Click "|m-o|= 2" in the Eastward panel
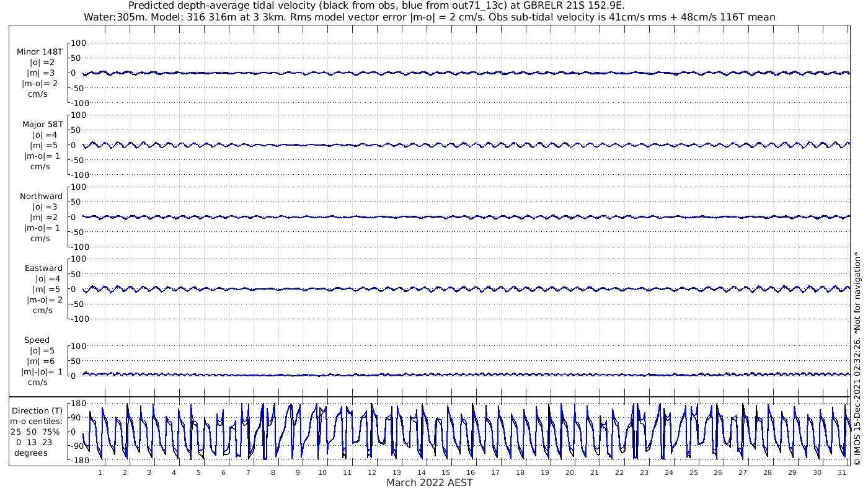Image resolution: width=868 pixels, height=496 pixels. tap(45, 300)
